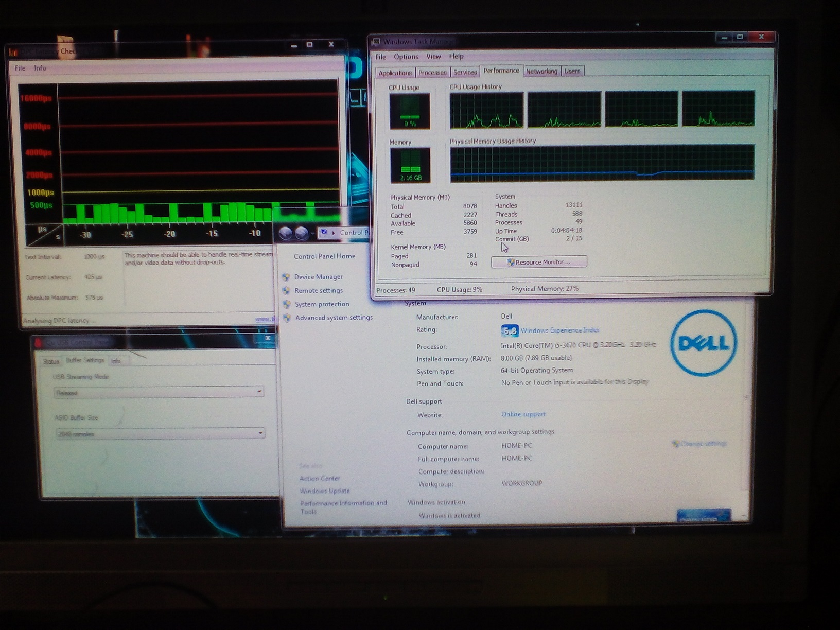This screenshot has height=630, width=840.
Task: Click Intel Core i5-3470 processor text
Action: (x=578, y=345)
